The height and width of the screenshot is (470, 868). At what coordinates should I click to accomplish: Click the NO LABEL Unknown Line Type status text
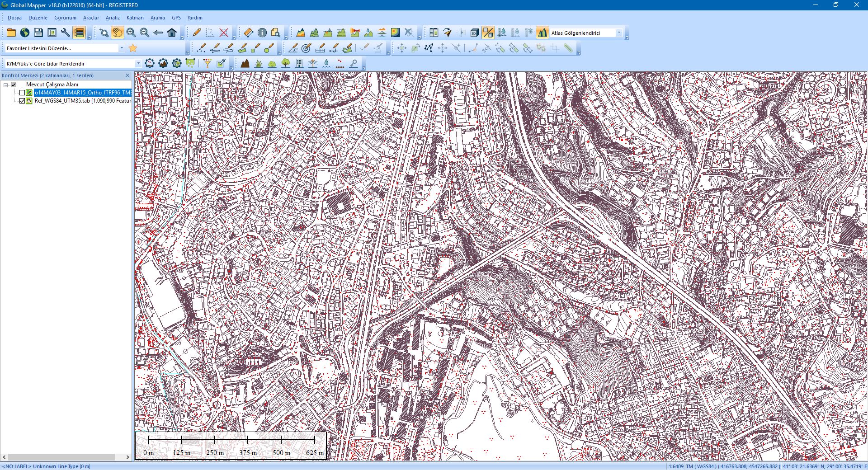[46, 466]
